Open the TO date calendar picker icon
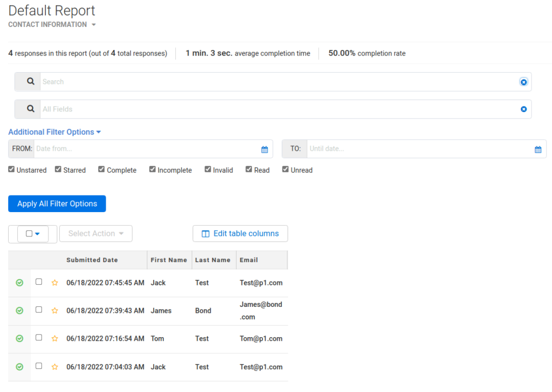 pos(538,149)
